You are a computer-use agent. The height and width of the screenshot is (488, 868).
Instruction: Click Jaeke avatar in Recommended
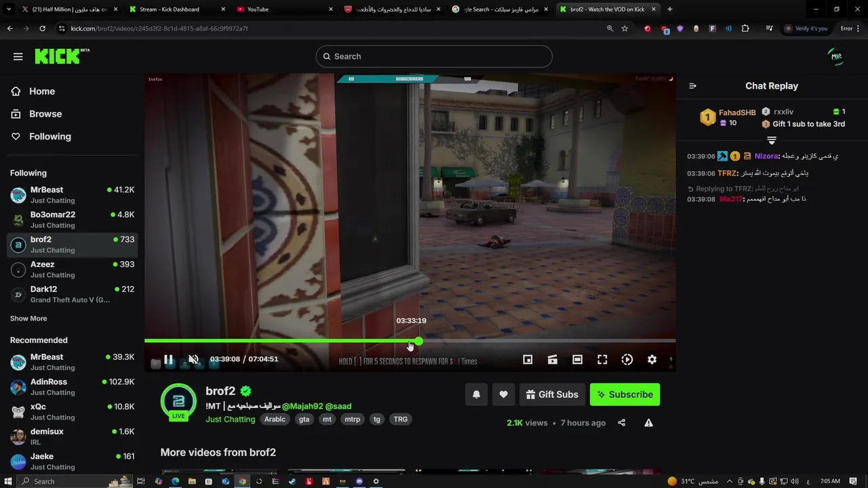point(18,462)
